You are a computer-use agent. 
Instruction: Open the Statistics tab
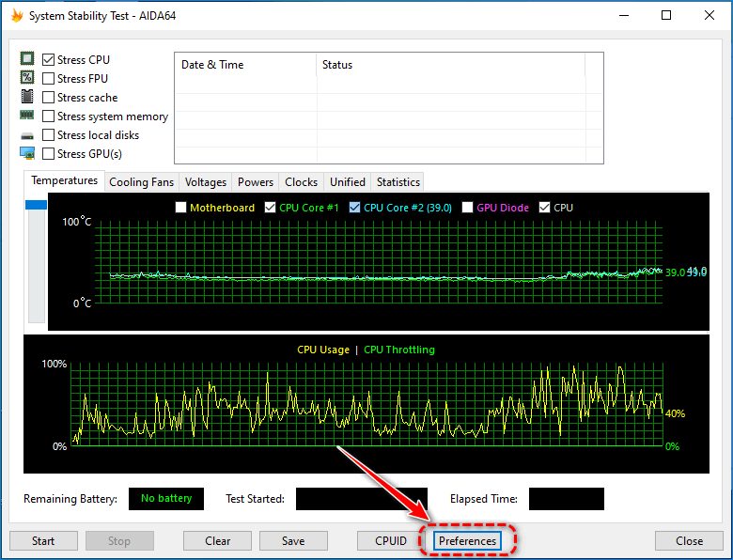[398, 182]
